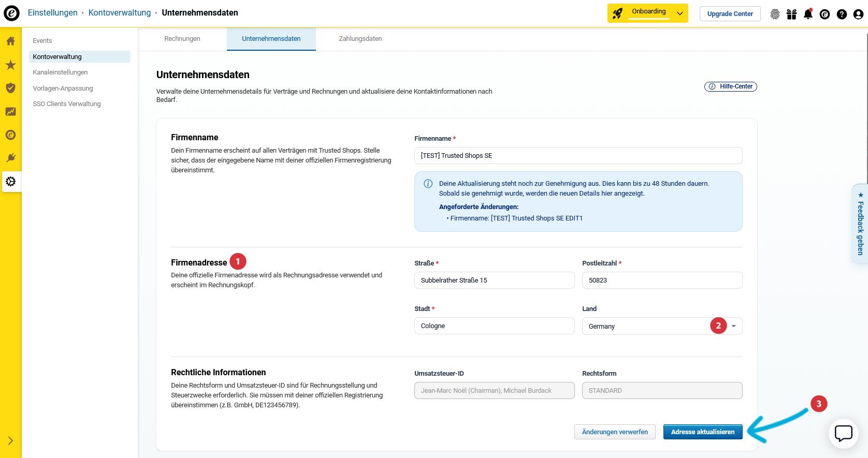The width and height of the screenshot is (868, 458).
Task: Click the Änderungen verwerfen button
Action: [615, 432]
